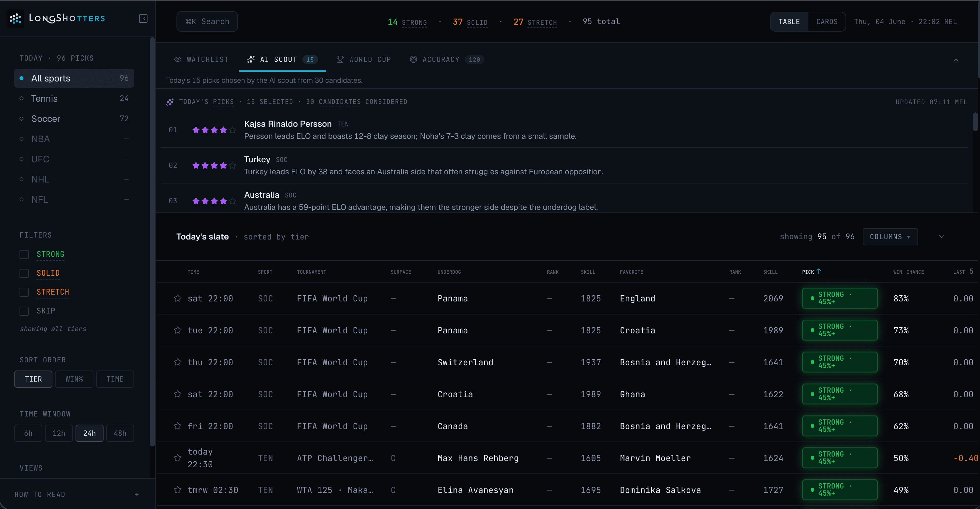Enable the SOLID tier filter checkbox

point(24,273)
